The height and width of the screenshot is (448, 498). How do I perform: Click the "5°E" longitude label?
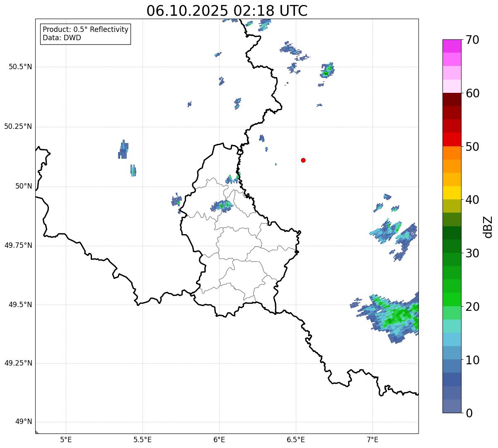pyautogui.click(x=66, y=440)
